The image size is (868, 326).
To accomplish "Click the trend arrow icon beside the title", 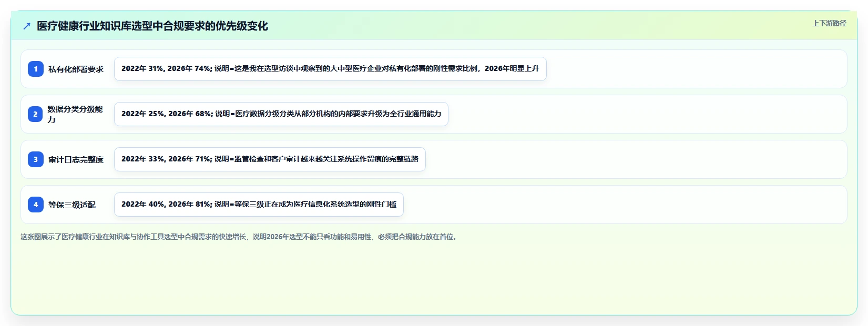I will (x=27, y=26).
